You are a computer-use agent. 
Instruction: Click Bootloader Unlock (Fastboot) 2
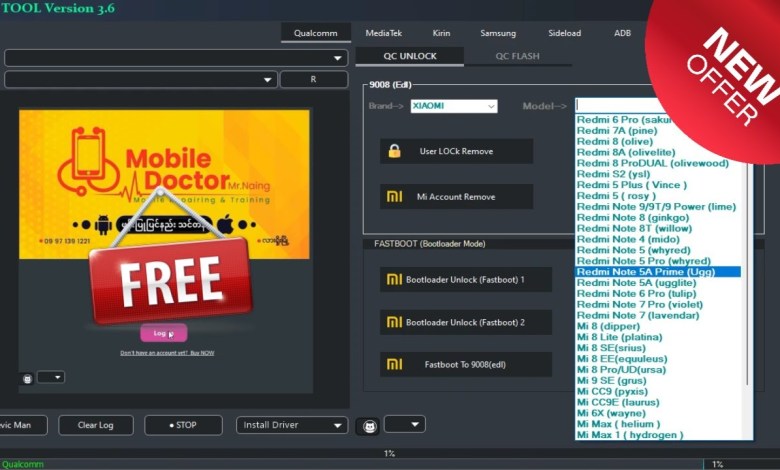(466, 322)
